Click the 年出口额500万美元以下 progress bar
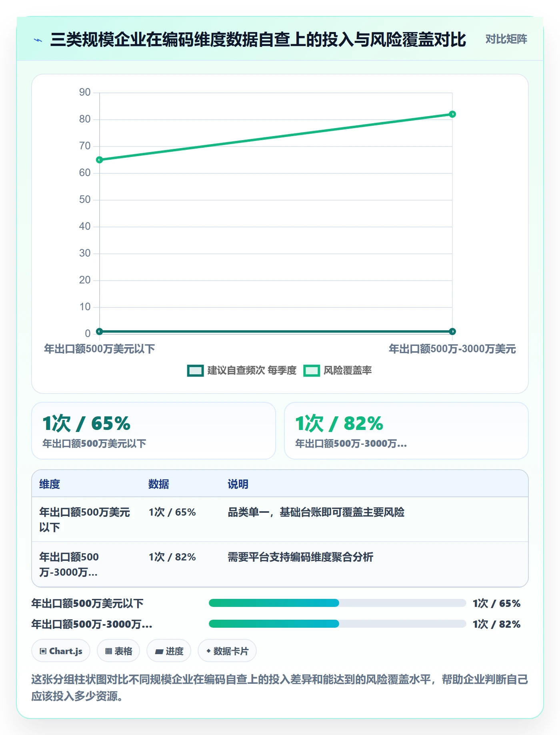This screenshot has width=560, height=735. click(x=337, y=603)
